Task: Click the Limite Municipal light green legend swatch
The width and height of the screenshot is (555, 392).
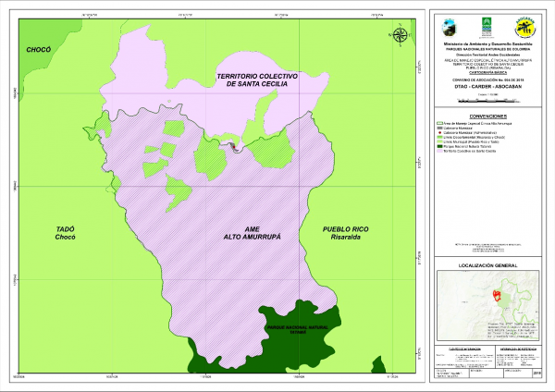Action: point(440,141)
